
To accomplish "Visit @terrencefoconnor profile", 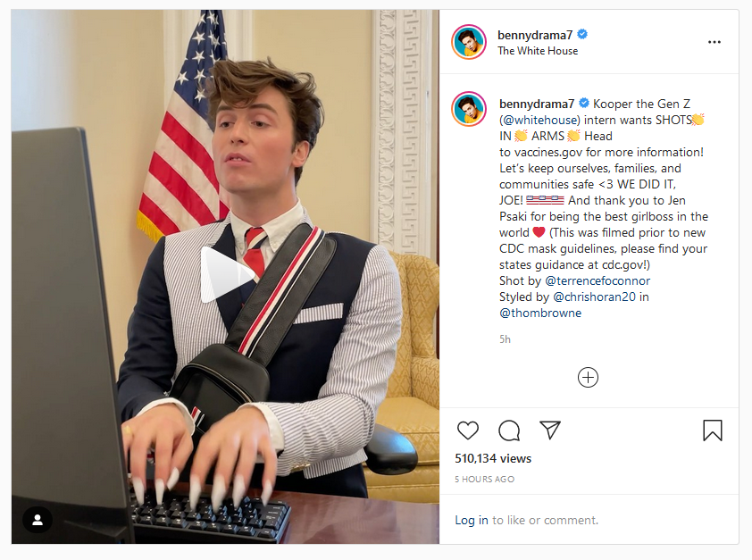I will [x=597, y=280].
